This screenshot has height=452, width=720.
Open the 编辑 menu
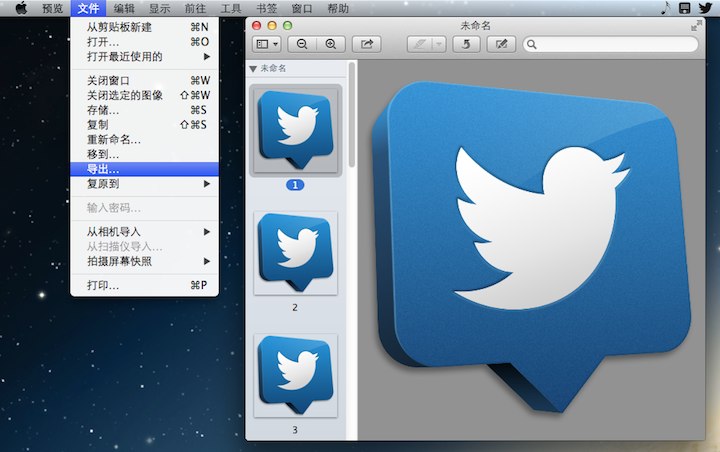pyautogui.click(x=124, y=8)
